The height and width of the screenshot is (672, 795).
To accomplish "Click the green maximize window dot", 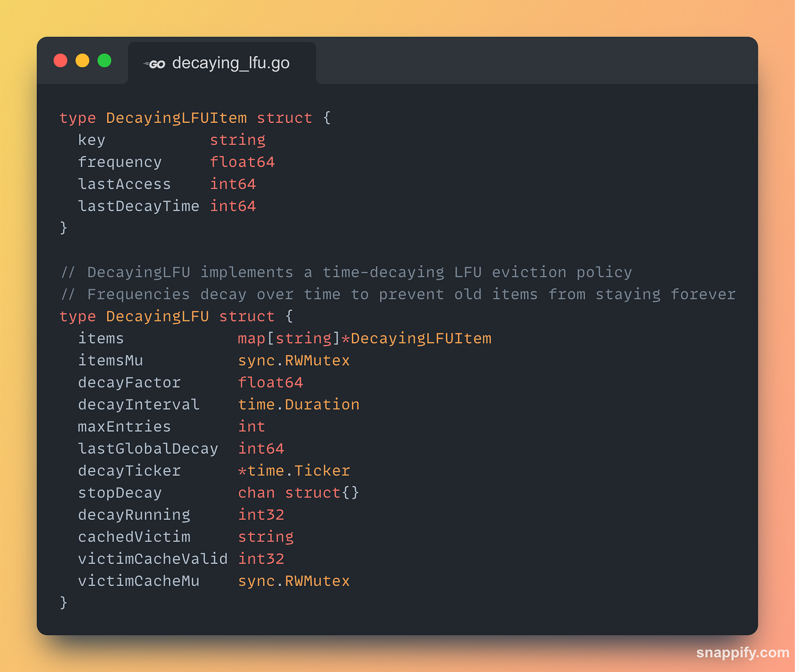I will (x=104, y=61).
